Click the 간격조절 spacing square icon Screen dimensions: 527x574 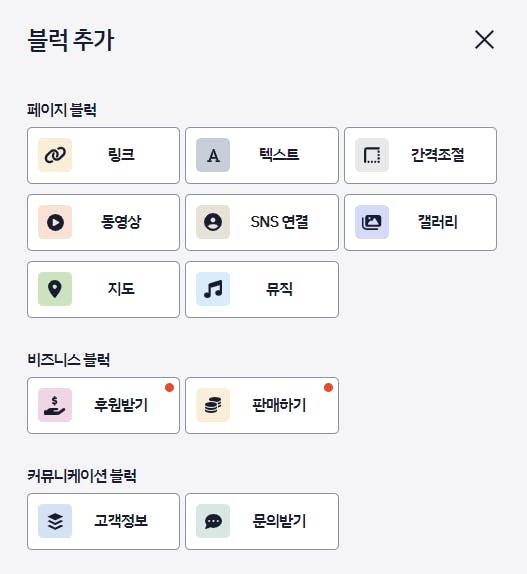point(372,155)
